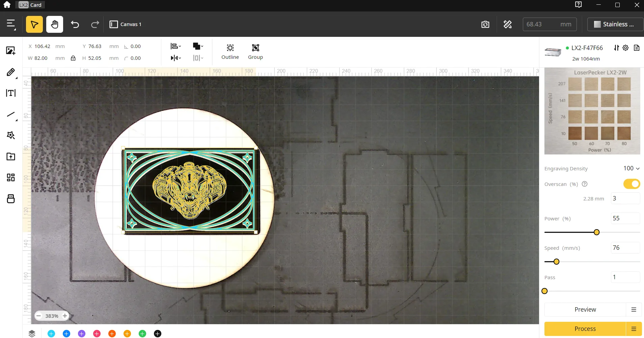
Task: Switch to Canvas 1 tab
Action: pos(126,24)
